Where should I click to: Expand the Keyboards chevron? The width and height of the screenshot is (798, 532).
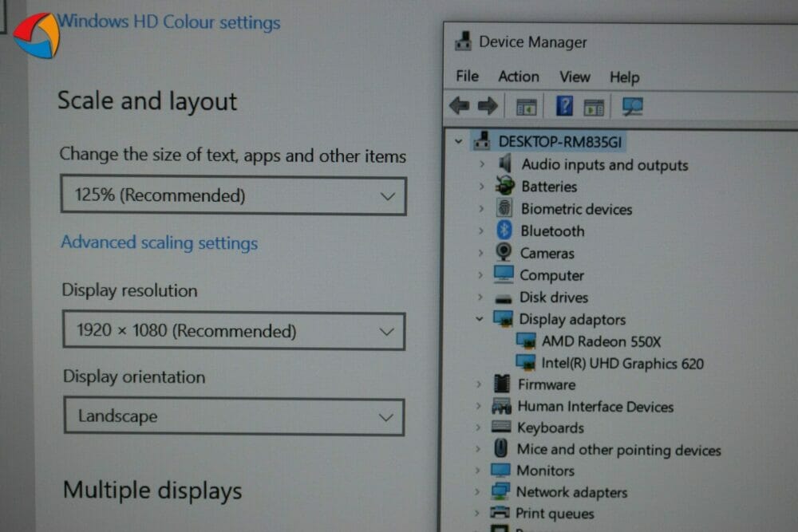(478, 428)
